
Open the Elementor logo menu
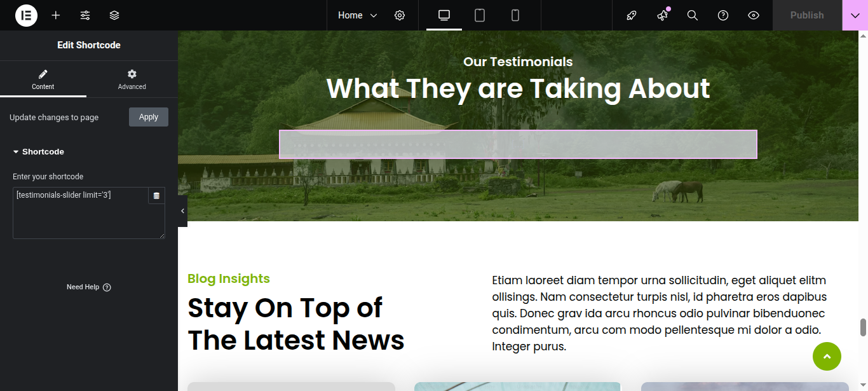click(26, 15)
